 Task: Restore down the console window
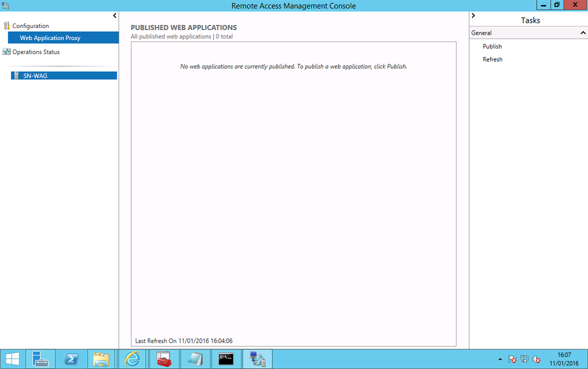556,5
